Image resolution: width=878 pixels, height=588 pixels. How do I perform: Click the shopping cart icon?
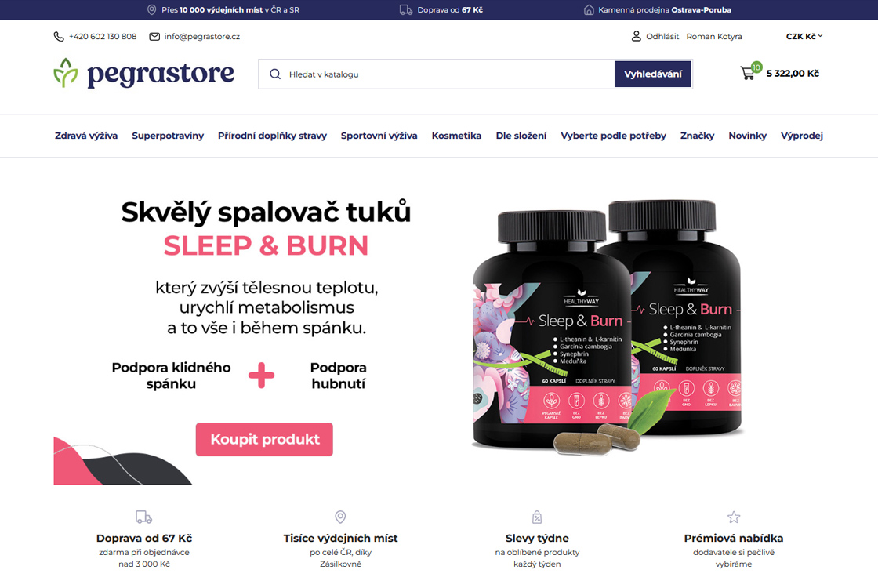pos(748,73)
